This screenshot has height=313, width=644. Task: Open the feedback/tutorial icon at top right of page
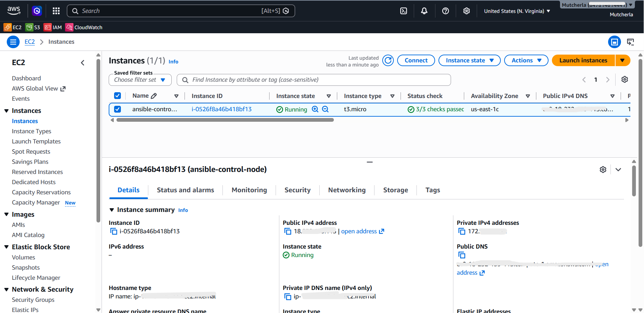pos(630,42)
